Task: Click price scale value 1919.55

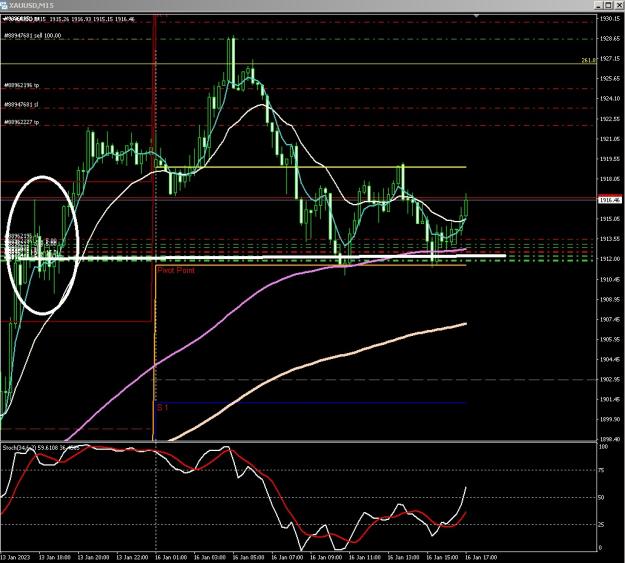Action: [x=610, y=159]
